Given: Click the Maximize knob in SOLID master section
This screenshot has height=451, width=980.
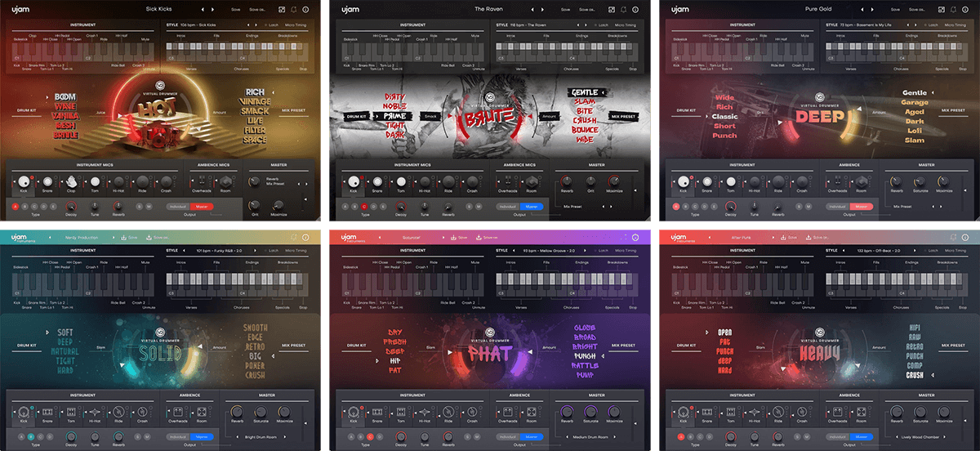Looking at the screenshot, I should coord(285,412).
